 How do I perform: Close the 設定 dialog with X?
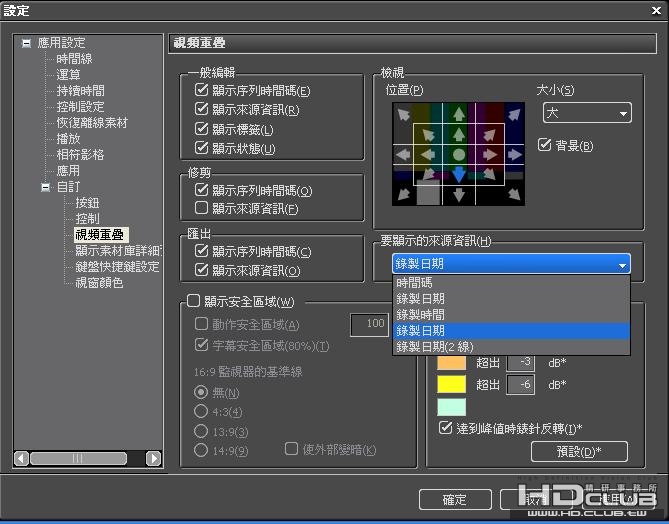(656, 11)
